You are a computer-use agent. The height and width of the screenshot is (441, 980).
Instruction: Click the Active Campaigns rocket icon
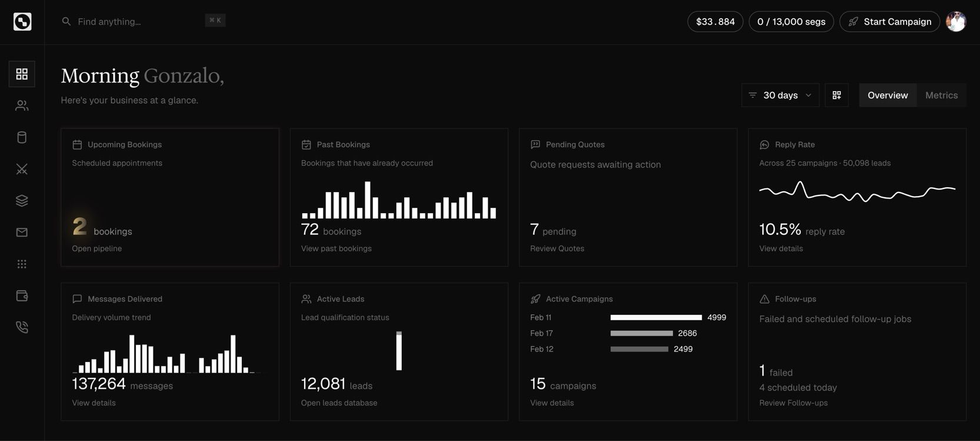[x=535, y=299]
